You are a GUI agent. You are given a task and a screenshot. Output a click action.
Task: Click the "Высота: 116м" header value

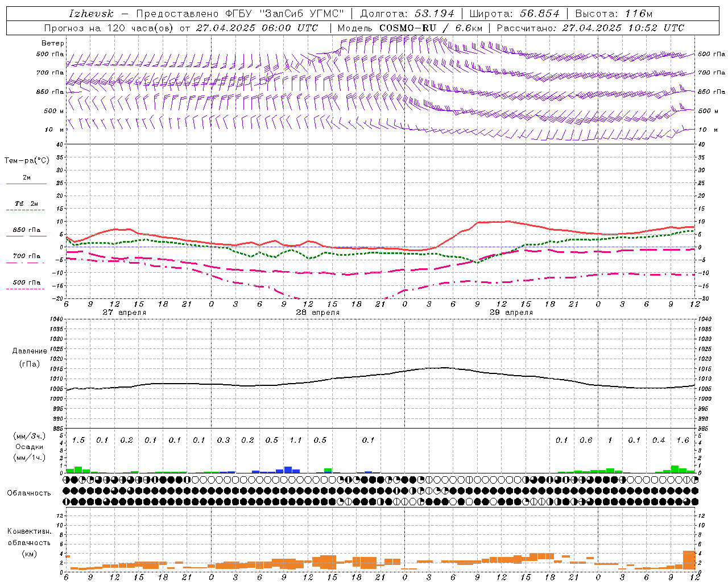(x=613, y=14)
